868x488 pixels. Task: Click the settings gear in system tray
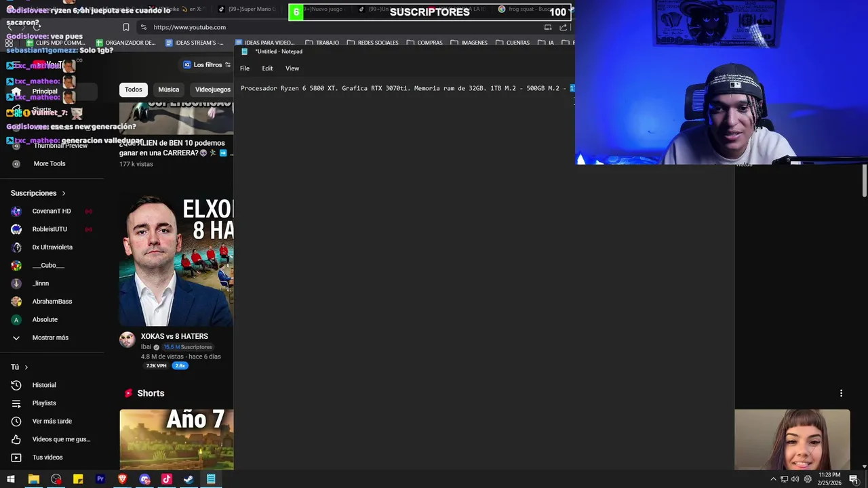[807, 479]
